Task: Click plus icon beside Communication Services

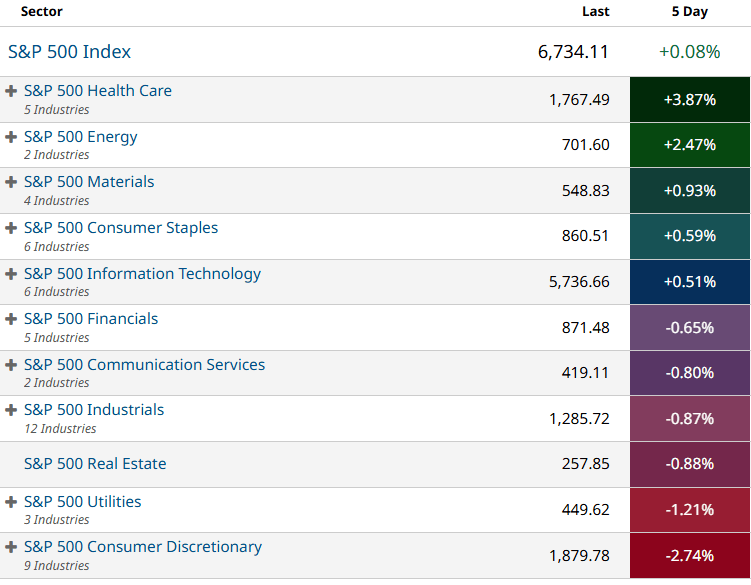Action: tap(11, 365)
